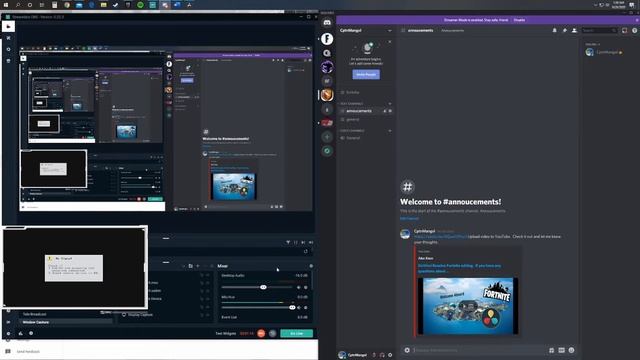Image resolution: width=640 pixels, height=360 pixels.
Task: Dismiss the invite friends card
Action: coord(389,42)
